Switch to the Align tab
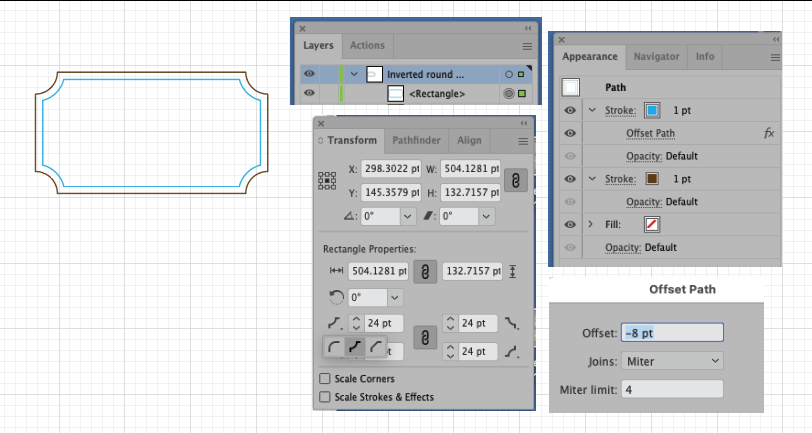This screenshot has width=812, height=433. 469,140
